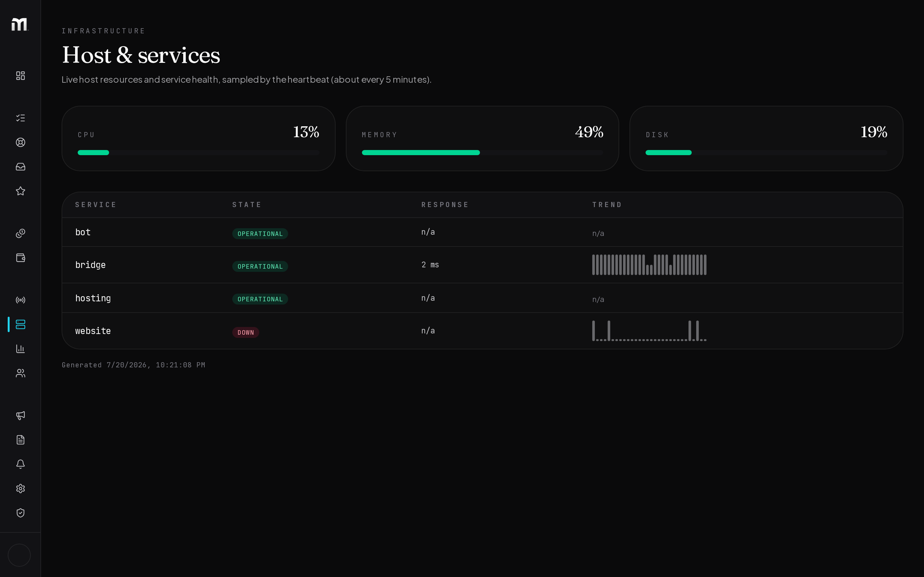The image size is (924, 577).
Task: Click the bridge response trend sparkline
Action: [649, 265]
